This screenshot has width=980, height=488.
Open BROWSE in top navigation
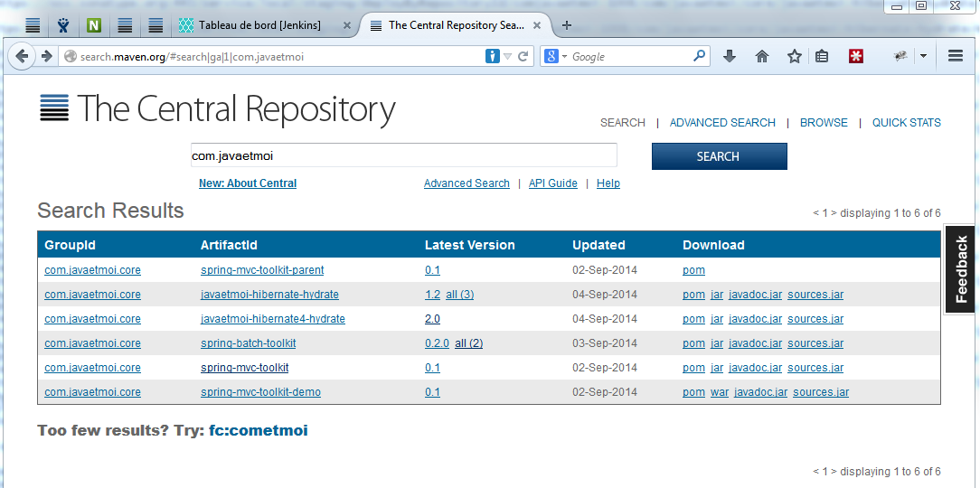(824, 123)
